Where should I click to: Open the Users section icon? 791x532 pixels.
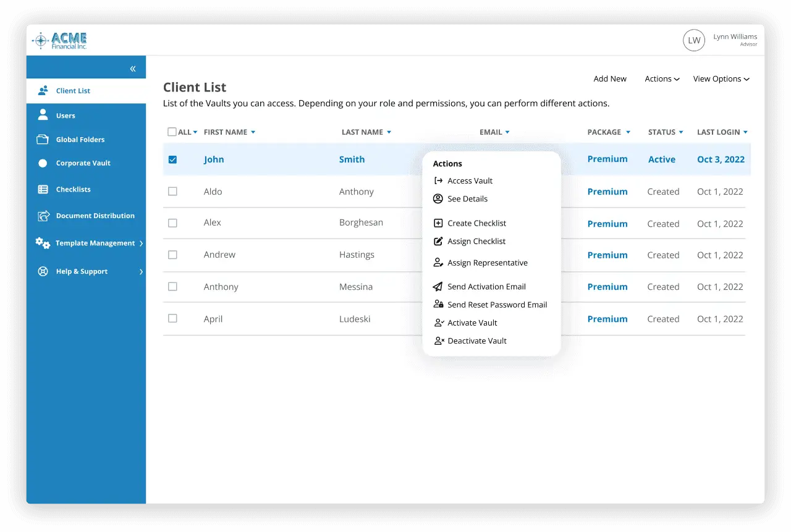43,114
